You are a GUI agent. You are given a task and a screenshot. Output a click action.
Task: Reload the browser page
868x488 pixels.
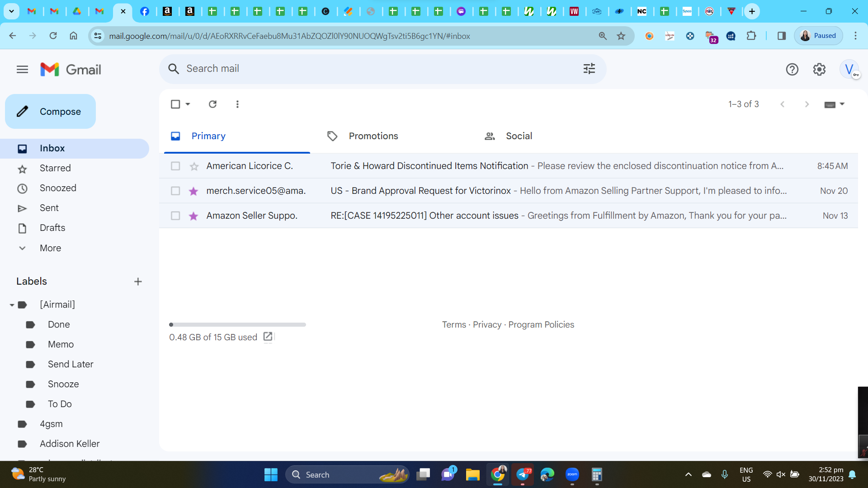[x=53, y=36]
